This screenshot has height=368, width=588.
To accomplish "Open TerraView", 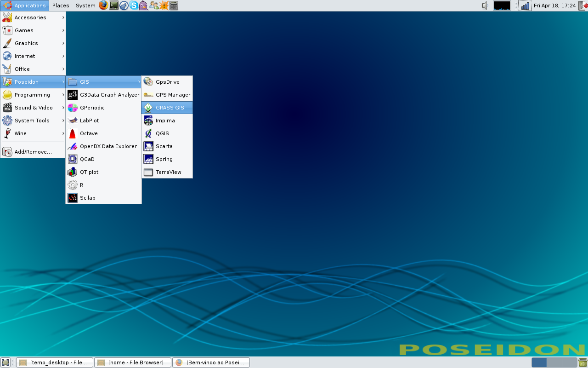I will [x=167, y=172].
